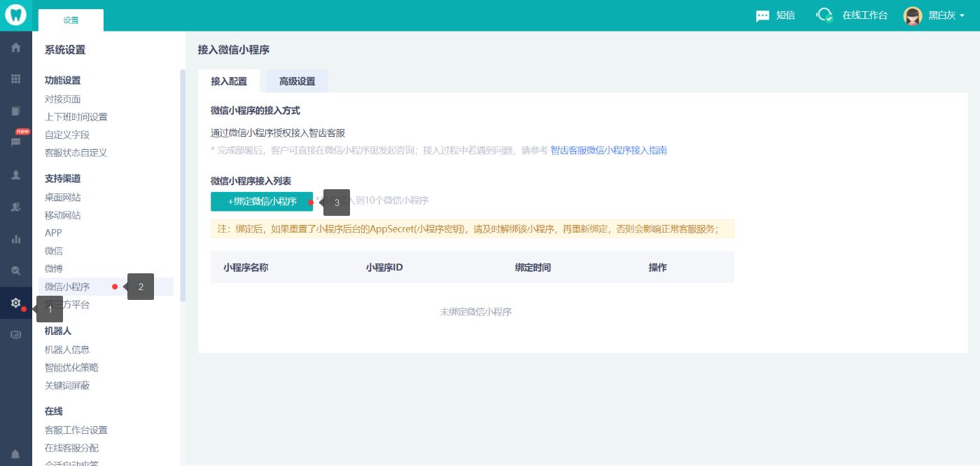Click the 支持渠道 section heading
This screenshot has width=980, height=466.
[x=63, y=179]
